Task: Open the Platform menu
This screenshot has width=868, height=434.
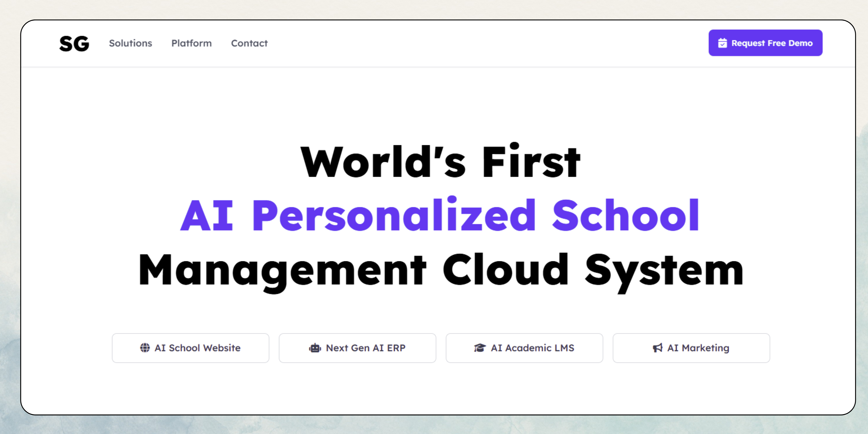Action: tap(191, 43)
